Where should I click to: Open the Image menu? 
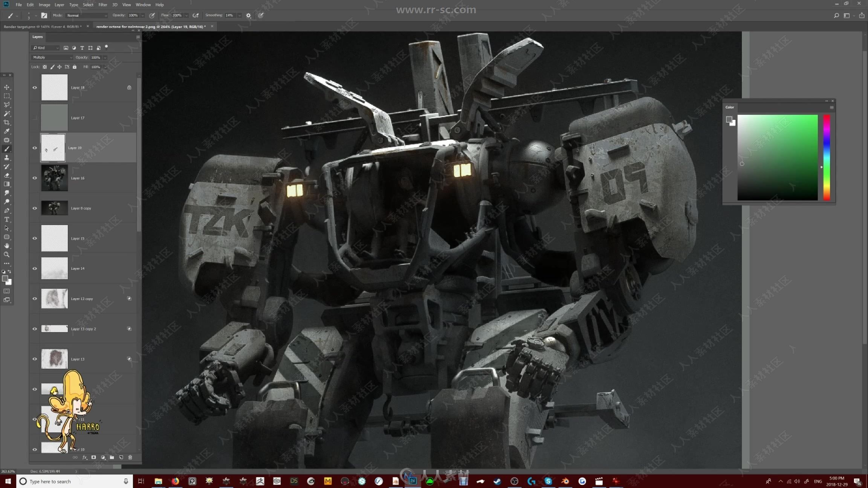[44, 5]
